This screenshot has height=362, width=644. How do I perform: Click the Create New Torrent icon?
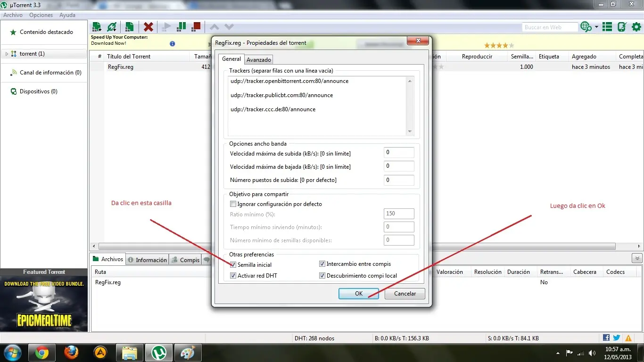tap(129, 27)
